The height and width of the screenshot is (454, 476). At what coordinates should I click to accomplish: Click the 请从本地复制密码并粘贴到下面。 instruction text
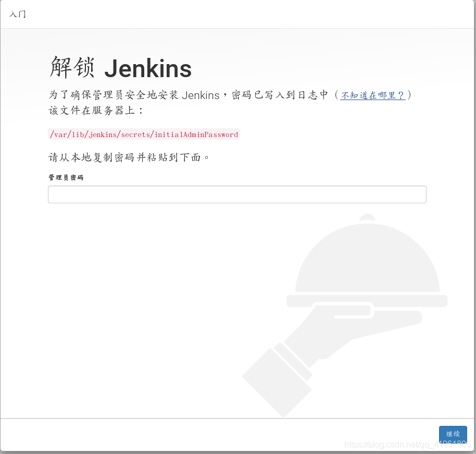(x=129, y=157)
